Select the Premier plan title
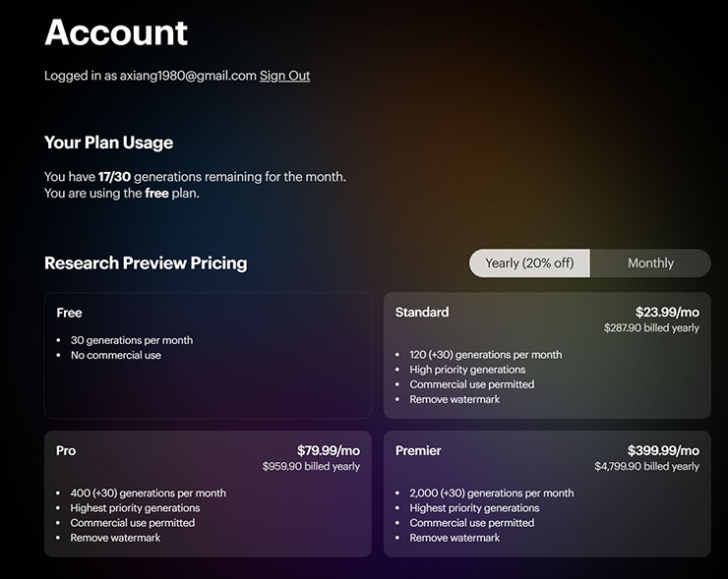 point(418,451)
